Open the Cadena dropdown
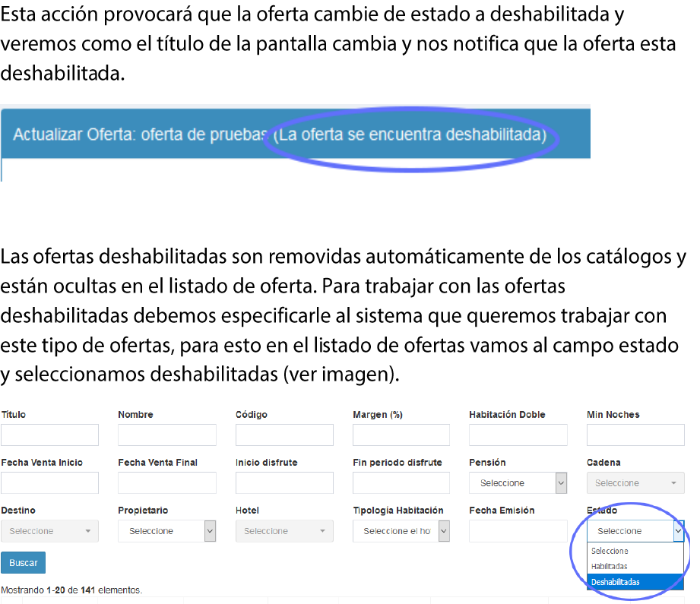This screenshot has width=700, height=604. coord(635,483)
